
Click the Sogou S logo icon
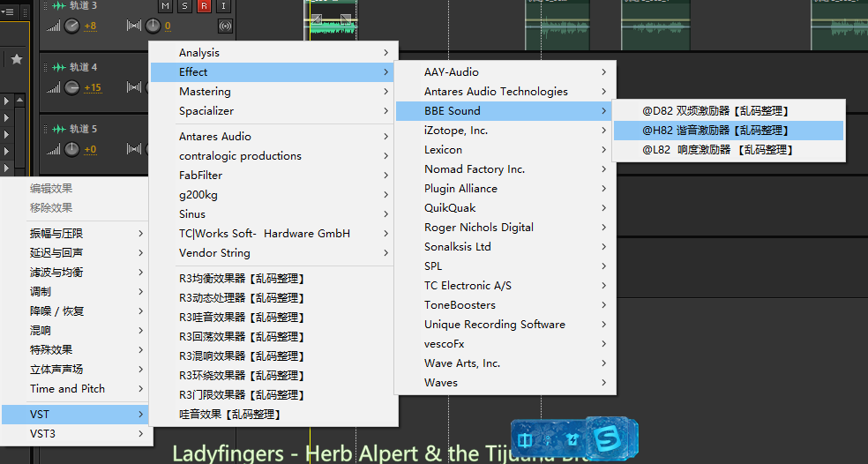[x=607, y=439]
